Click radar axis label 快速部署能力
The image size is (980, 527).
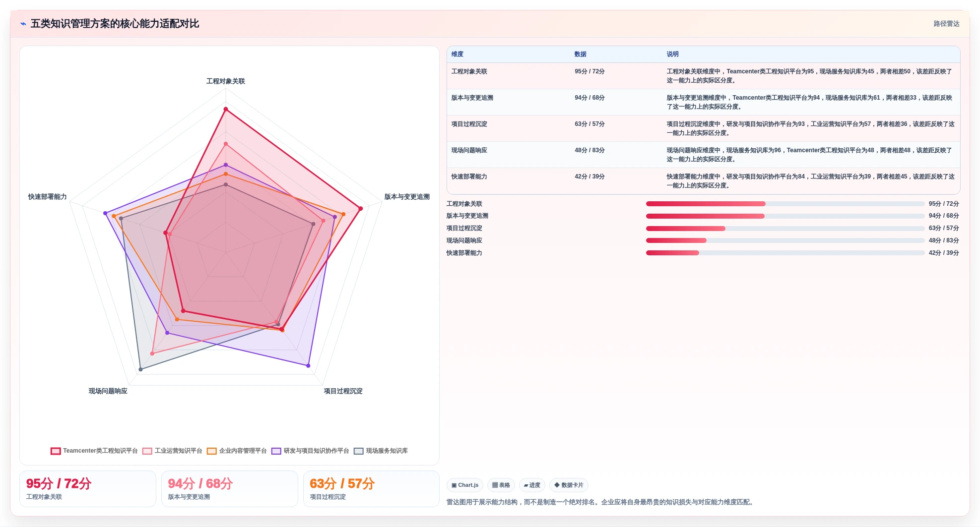(x=48, y=197)
